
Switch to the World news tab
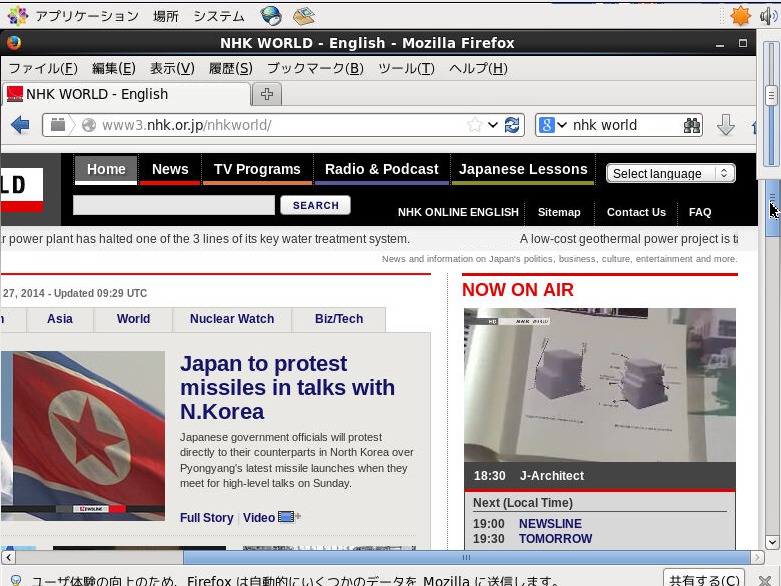coord(133,319)
